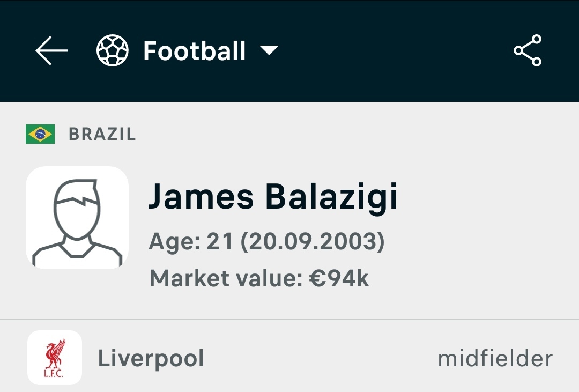Tap the Age: 21 (20.09.2003) text
The width and height of the screenshot is (579, 392).
(266, 242)
